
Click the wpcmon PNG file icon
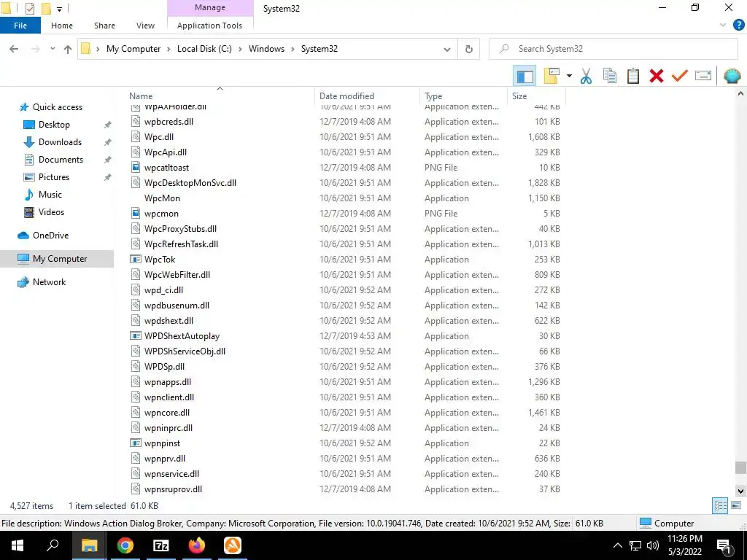point(136,214)
